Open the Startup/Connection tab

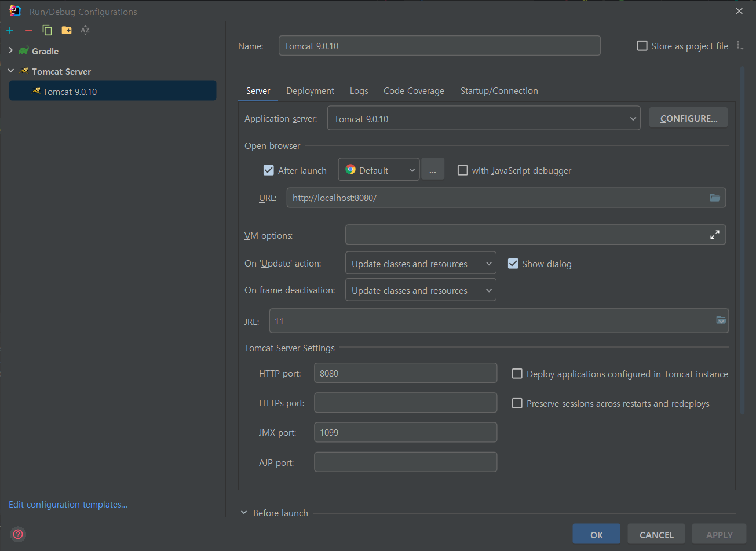pos(499,91)
